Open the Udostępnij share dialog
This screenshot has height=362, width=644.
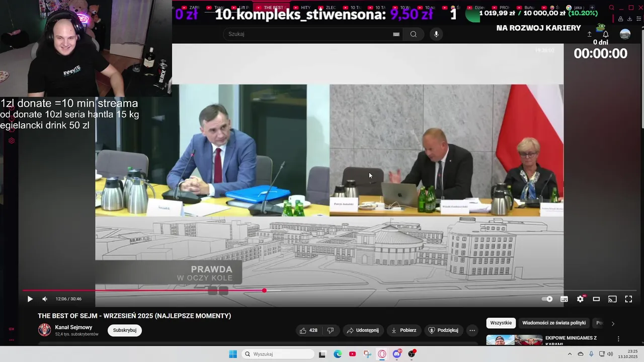363,330
